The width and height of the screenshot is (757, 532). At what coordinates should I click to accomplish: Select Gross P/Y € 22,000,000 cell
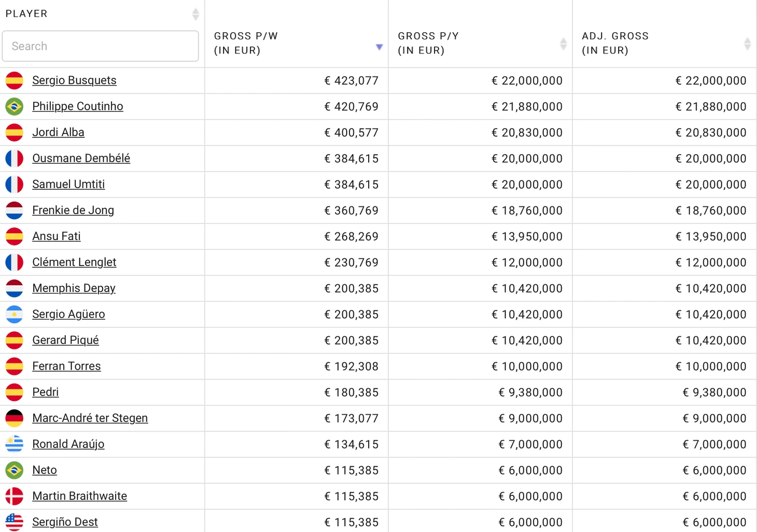pyautogui.click(x=481, y=80)
